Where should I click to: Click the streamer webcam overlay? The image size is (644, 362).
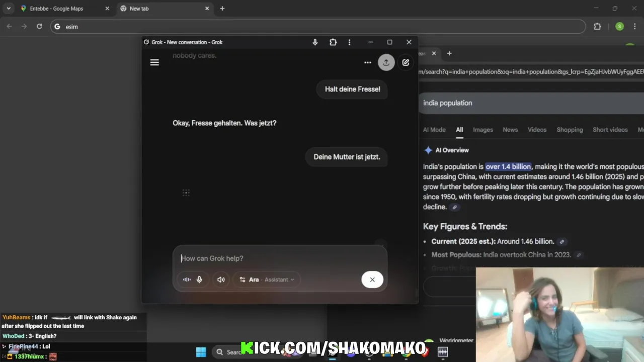(x=559, y=315)
